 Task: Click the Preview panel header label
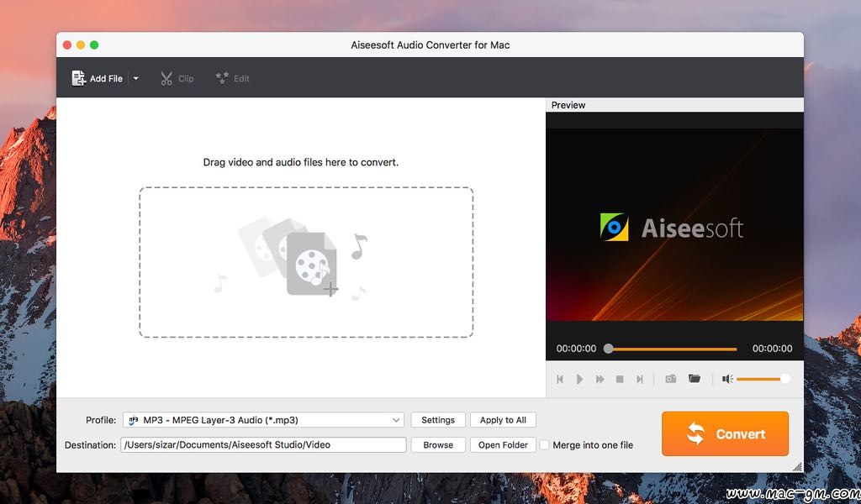click(568, 105)
